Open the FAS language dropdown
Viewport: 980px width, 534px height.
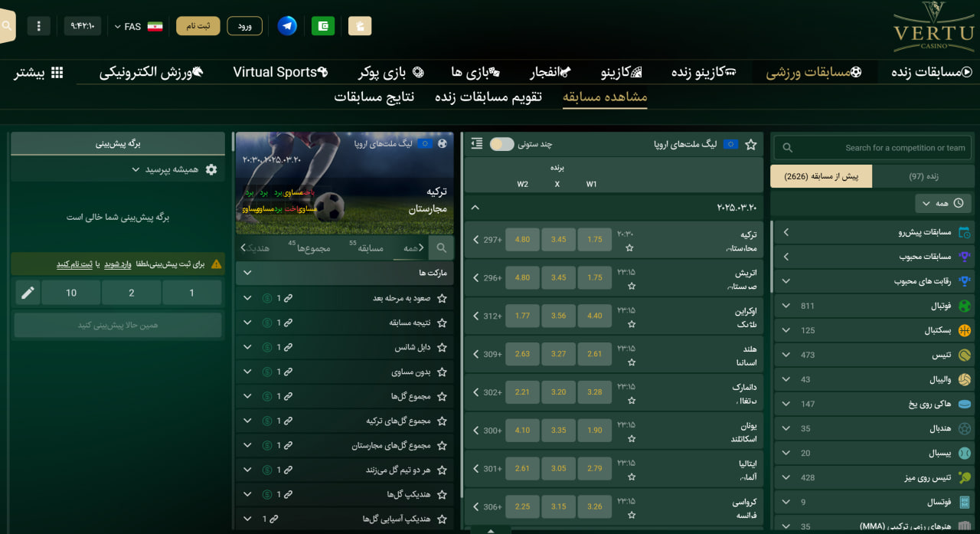click(128, 27)
